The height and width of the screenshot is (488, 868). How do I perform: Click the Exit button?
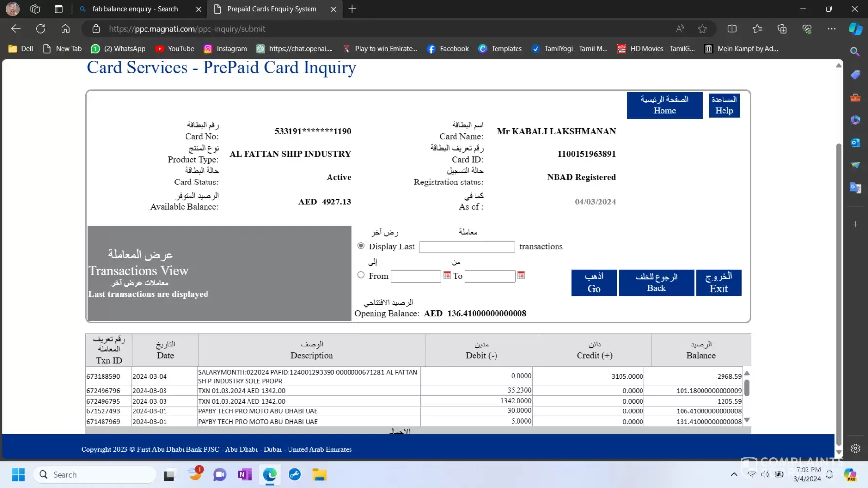click(x=719, y=283)
